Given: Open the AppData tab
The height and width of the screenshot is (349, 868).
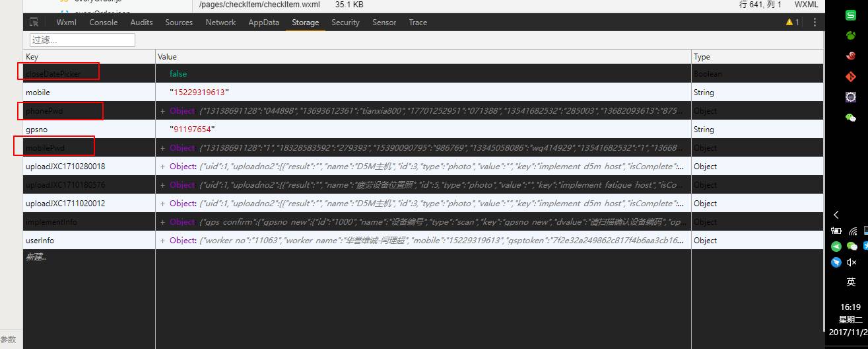Looking at the screenshot, I should 264,22.
